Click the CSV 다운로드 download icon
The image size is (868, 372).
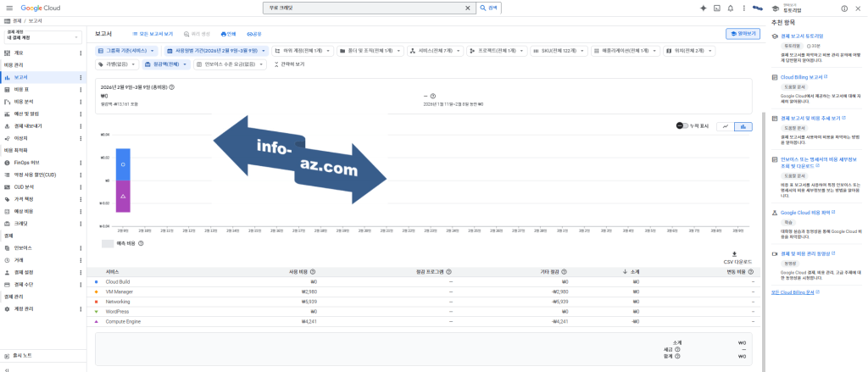click(734, 254)
